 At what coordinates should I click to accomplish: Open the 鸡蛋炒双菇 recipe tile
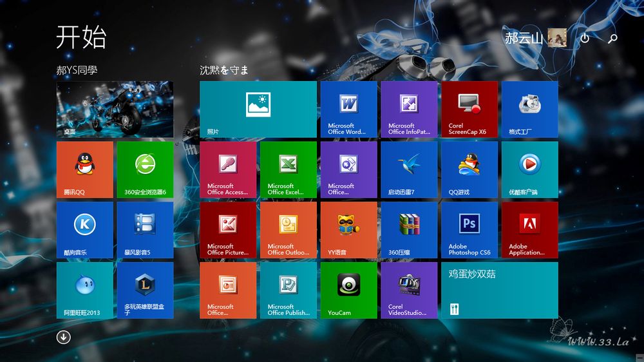[500, 291]
